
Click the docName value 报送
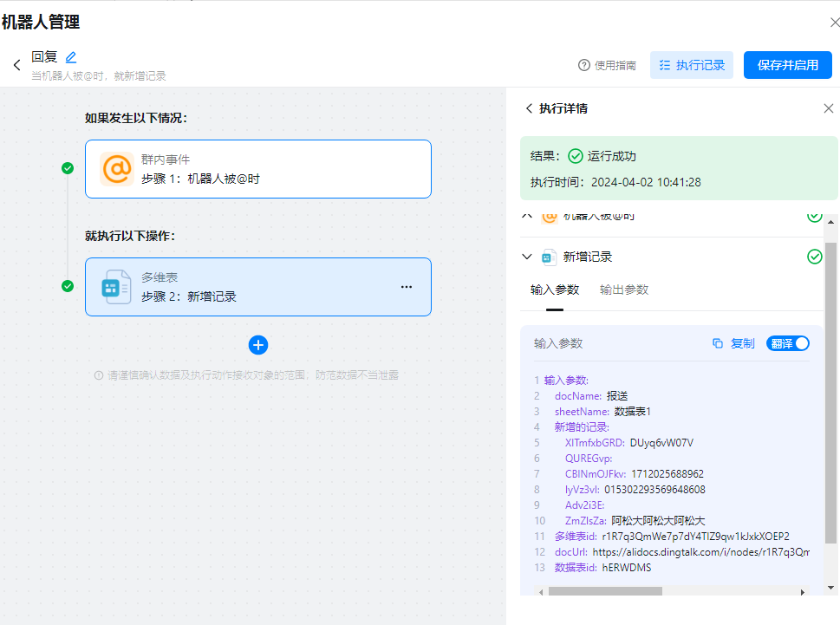(617, 396)
